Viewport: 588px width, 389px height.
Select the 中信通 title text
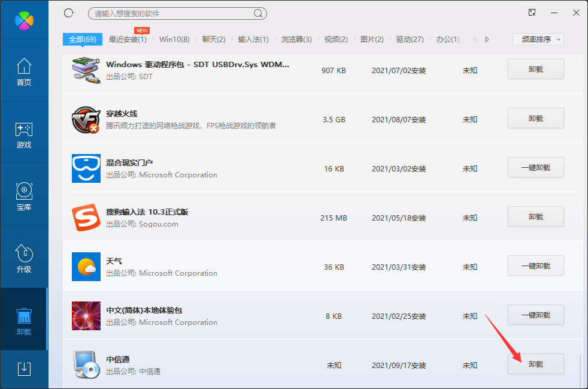coord(118,360)
